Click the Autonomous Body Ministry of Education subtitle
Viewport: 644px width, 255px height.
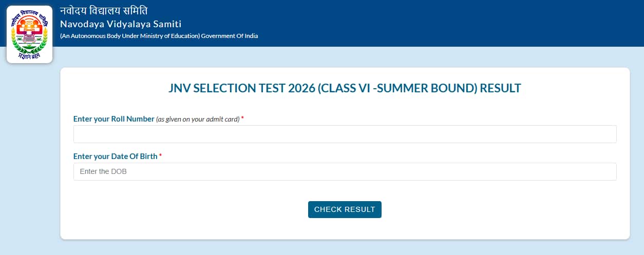click(129, 36)
